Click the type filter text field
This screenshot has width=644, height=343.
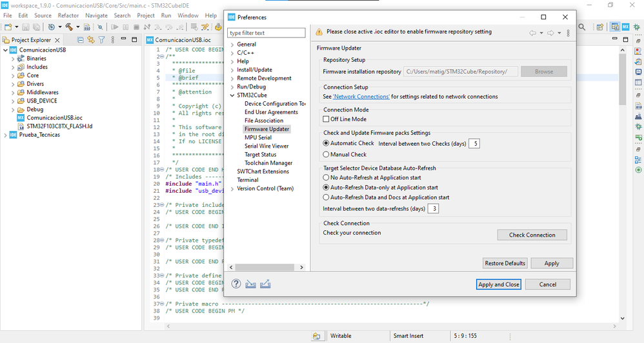coord(266,33)
